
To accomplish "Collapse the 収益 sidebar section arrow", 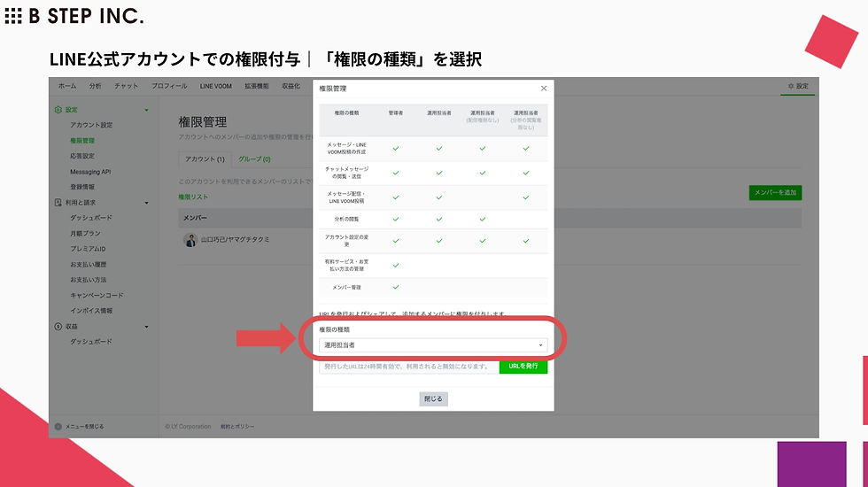I will pos(147,327).
